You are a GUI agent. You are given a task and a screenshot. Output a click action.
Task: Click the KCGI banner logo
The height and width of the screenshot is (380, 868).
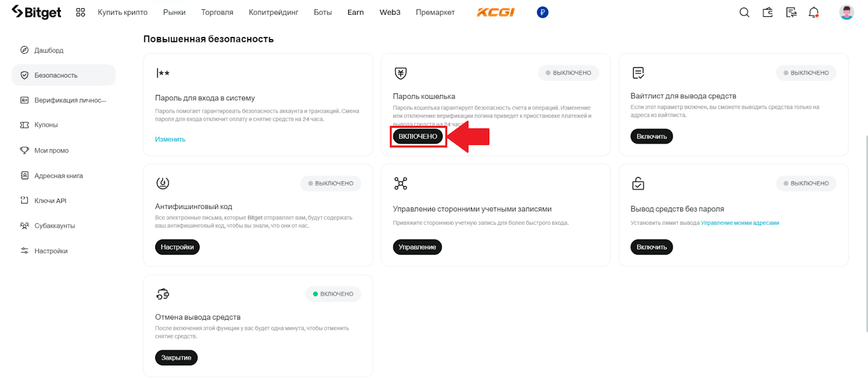click(x=495, y=12)
